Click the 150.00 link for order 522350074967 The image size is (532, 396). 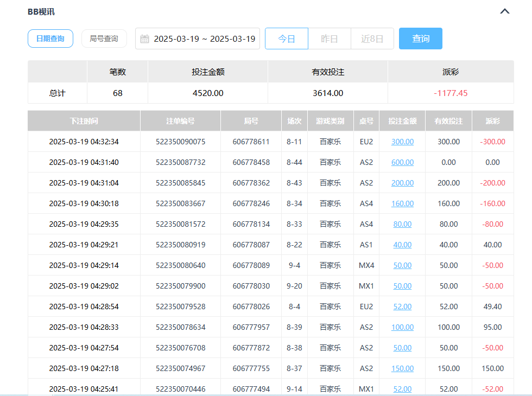click(402, 368)
